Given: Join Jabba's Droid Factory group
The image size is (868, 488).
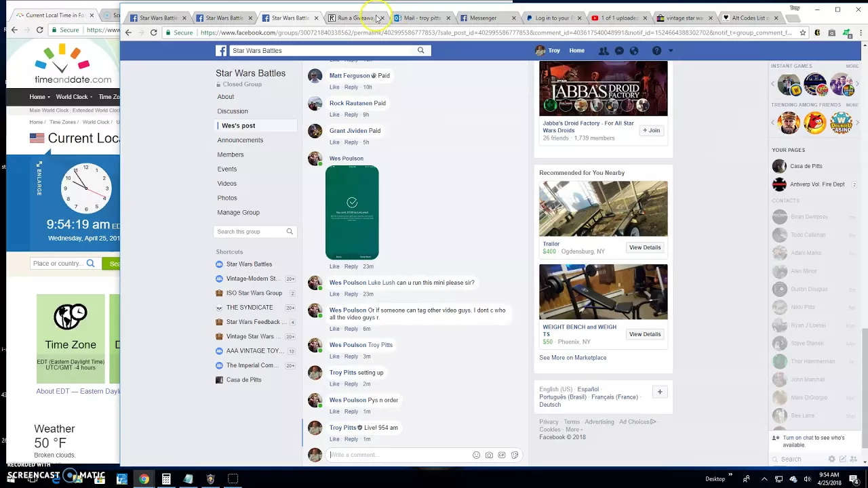Looking at the screenshot, I should click(651, 130).
